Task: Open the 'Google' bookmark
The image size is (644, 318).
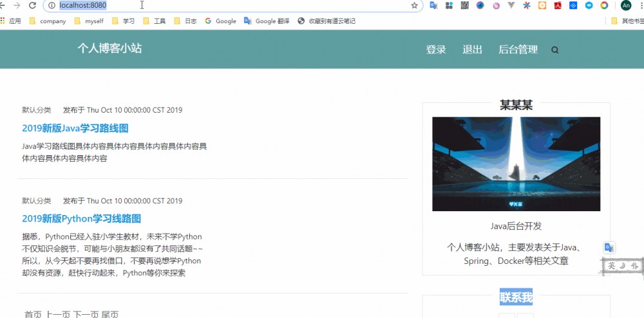Action: 220,21
